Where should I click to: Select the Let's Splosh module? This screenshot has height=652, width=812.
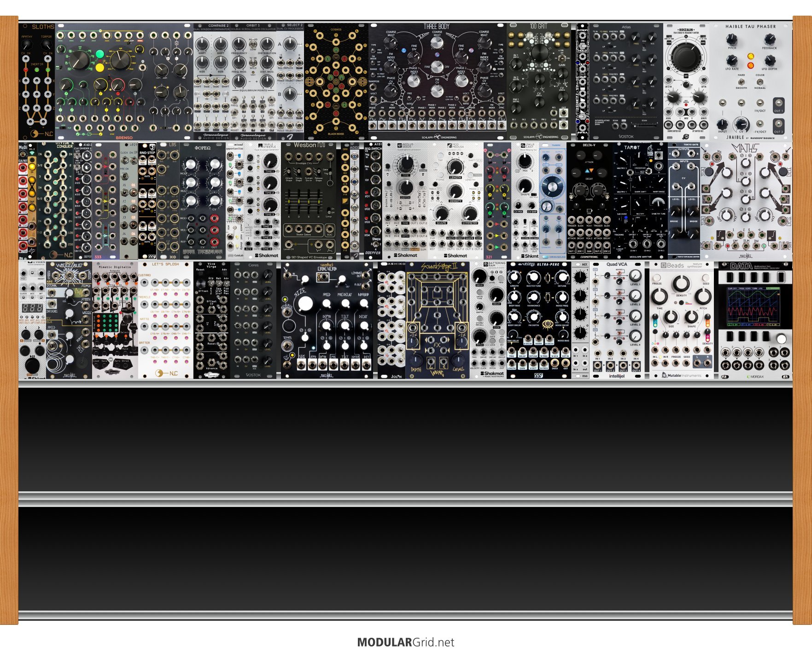[166, 320]
